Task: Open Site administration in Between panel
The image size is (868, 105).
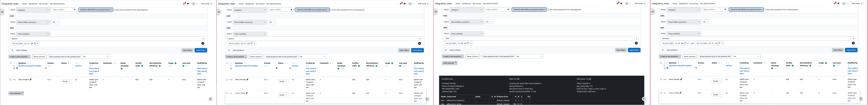Action: 708,3
